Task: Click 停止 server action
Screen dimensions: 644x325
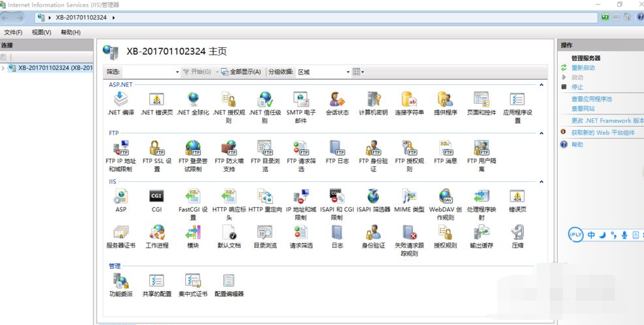Action: coord(577,87)
